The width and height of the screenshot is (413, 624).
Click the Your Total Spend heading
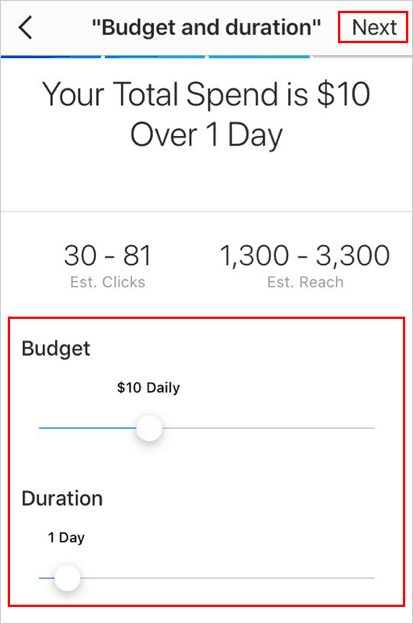[x=206, y=115]
